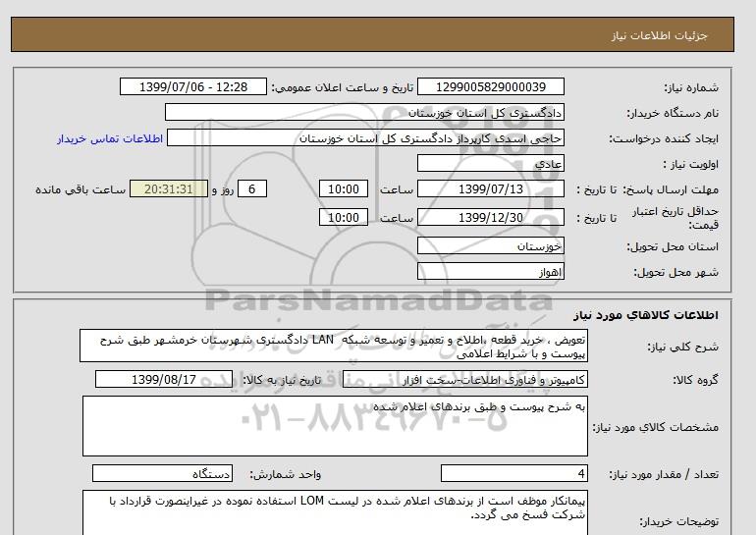Click the شهر محل تحویل label

(x=675, y=272)
